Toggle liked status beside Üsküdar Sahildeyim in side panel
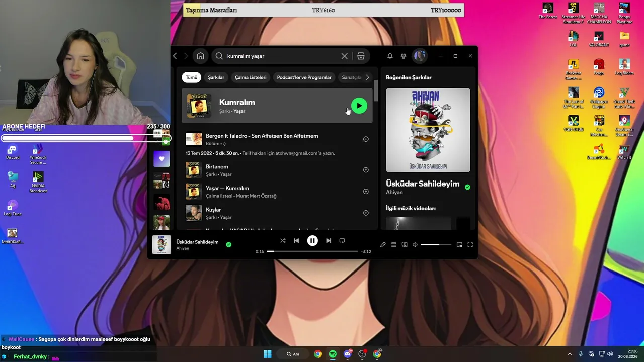 (467, 187)
